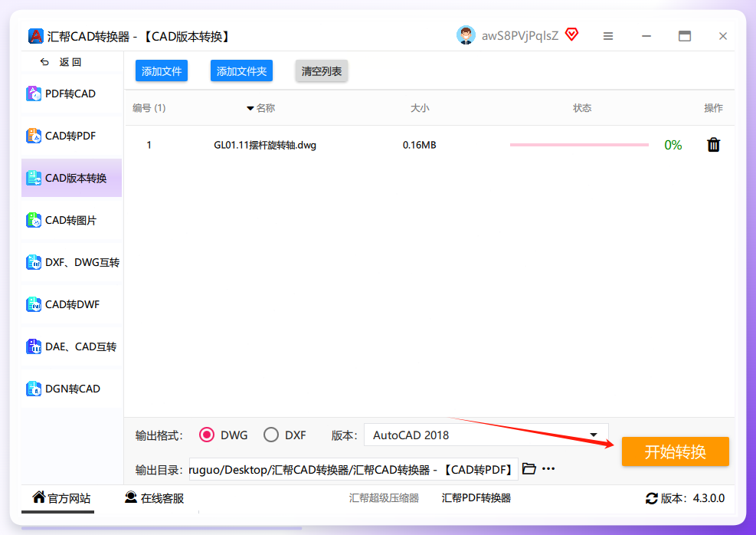This screenshot has height=535, width=756.
Task: Switch to DGN转CAD menu item
Action: [x=71, y=389]
